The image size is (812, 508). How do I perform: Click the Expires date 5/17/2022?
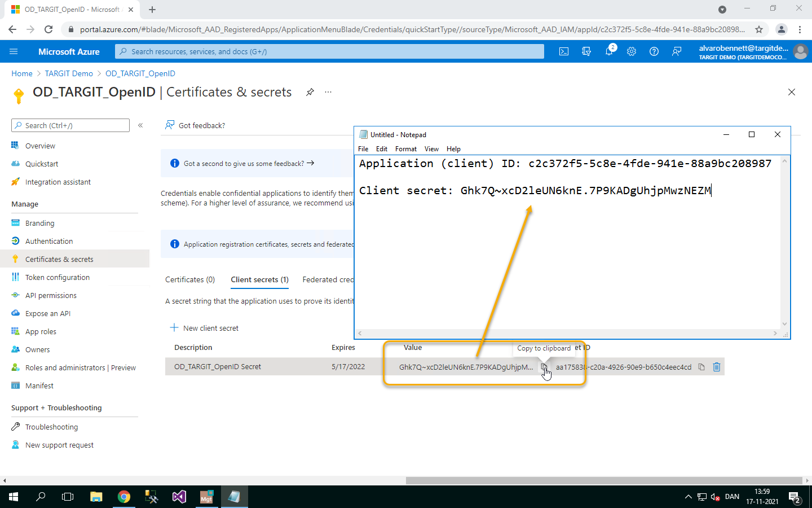coord(348,367)
